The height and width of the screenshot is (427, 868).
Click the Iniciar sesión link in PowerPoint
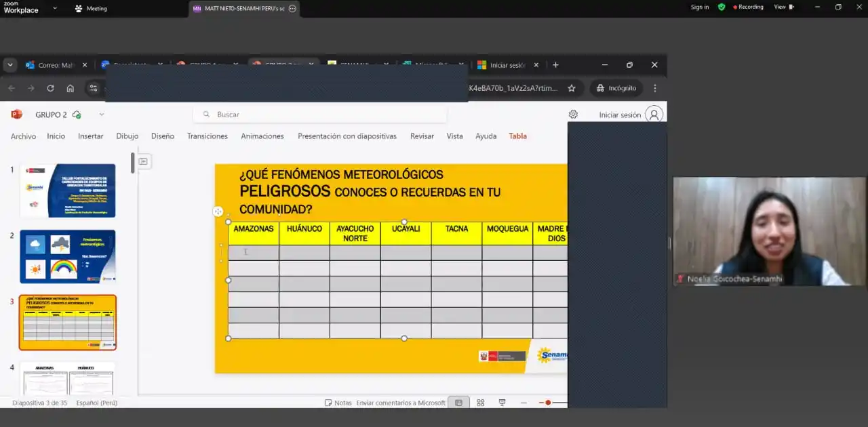pyautogui.click(x=620, y=115)
